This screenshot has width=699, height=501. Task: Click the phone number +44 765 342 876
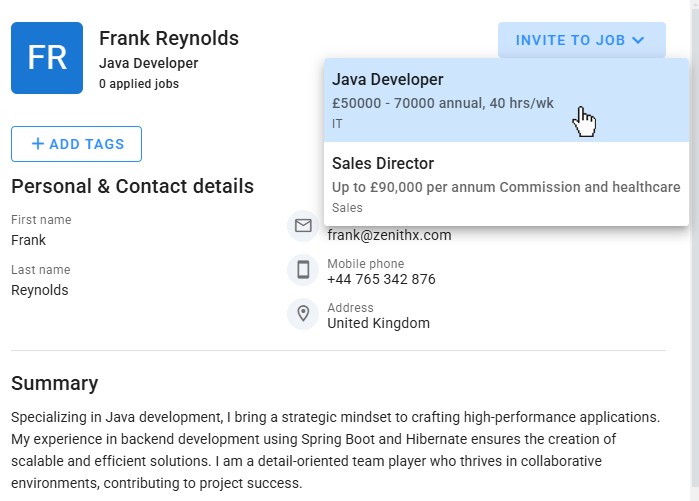click(381, 279)
